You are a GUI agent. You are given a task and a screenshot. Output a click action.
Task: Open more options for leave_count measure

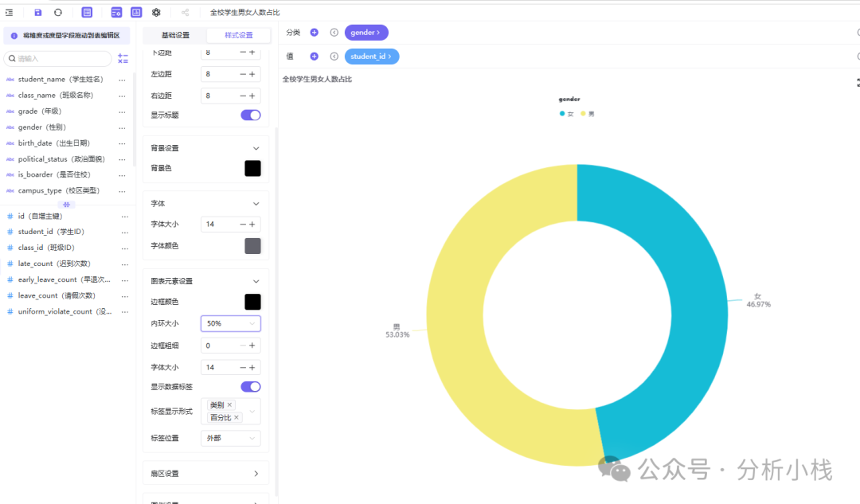pos(125,295)
